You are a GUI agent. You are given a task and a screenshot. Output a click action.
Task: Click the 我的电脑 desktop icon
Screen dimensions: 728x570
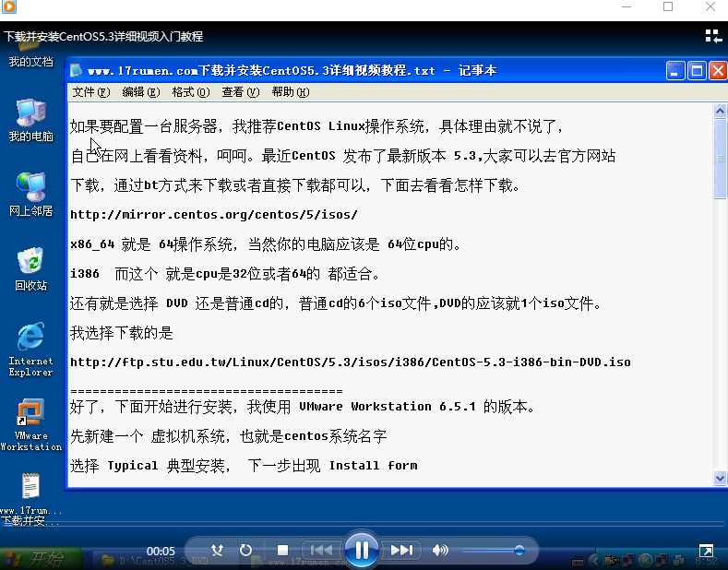[30, 120]
